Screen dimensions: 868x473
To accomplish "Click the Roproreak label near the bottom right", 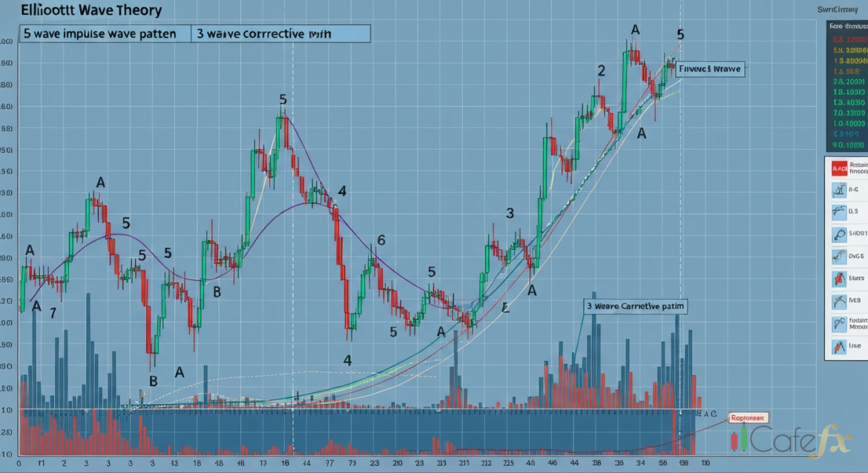I will coord(749,417).
